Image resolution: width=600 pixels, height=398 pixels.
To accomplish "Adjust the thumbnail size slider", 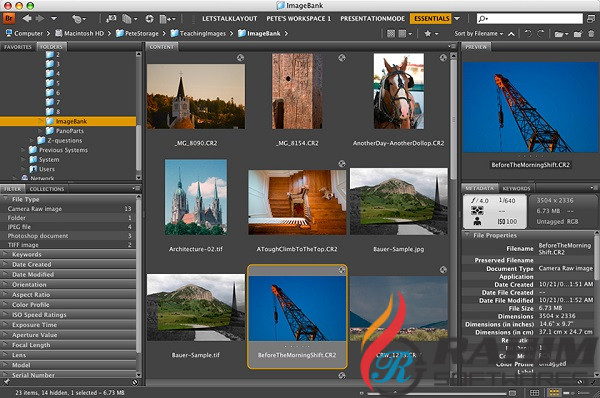I will 436,393.
